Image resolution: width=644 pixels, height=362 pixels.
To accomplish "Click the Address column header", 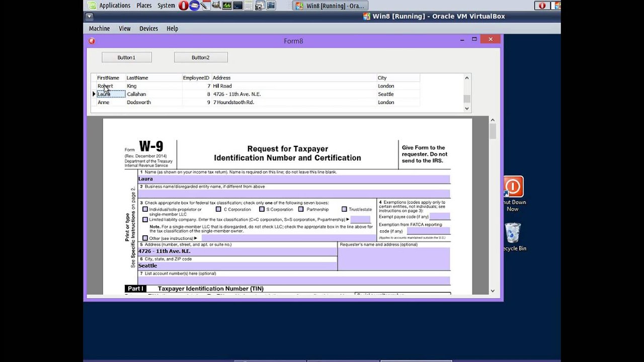I will [x=294, y=78].
